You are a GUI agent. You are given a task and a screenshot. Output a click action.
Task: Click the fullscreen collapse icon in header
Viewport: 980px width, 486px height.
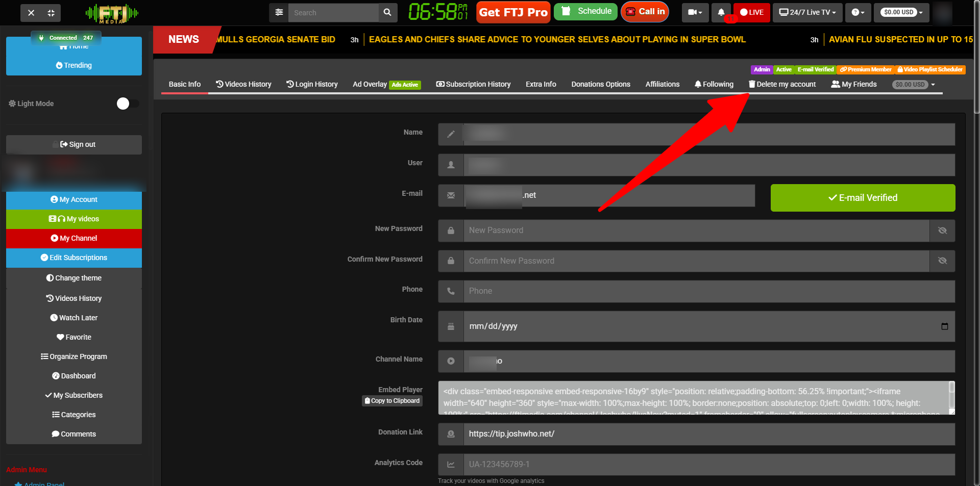51,13
